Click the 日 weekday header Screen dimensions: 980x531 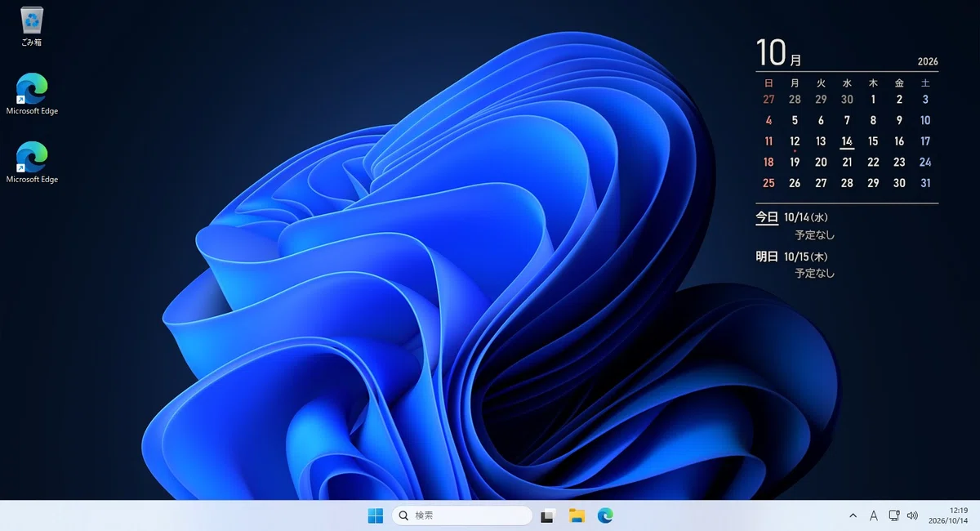(768, 83)
